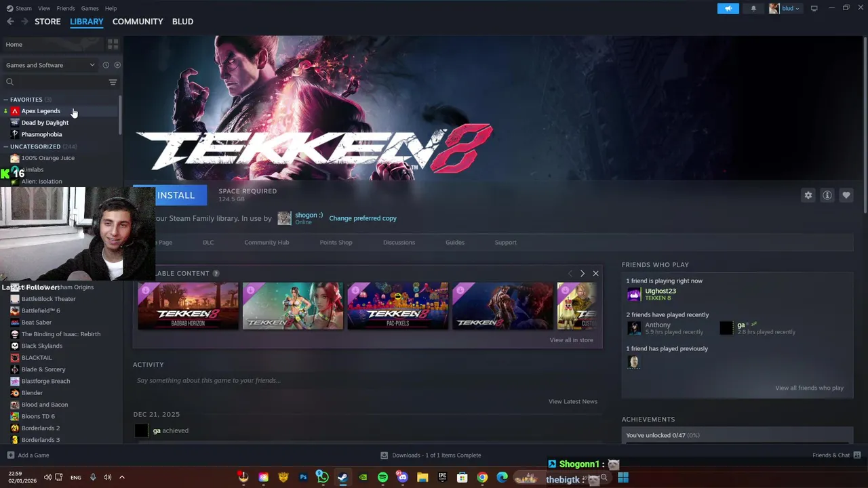Image resolution: width=868 pixels, height=488 pixels.
Task: Open Friends & Chat
Action: click(x=837, y=455)
